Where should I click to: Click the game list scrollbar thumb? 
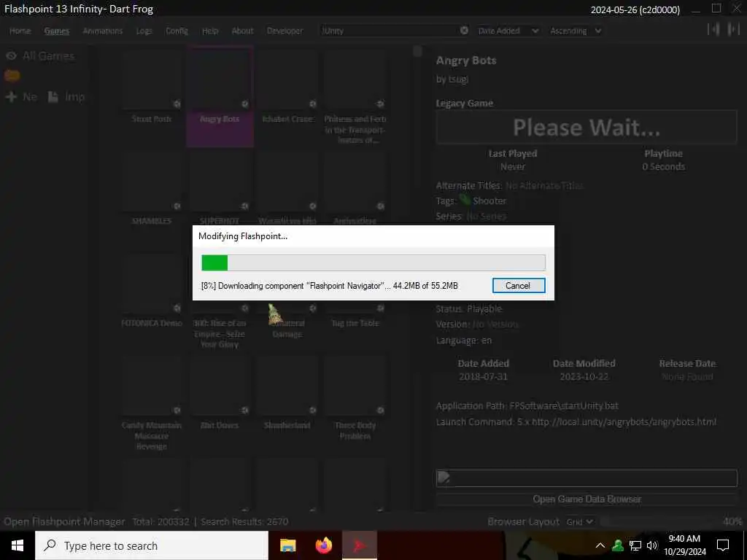coord(417,51)
